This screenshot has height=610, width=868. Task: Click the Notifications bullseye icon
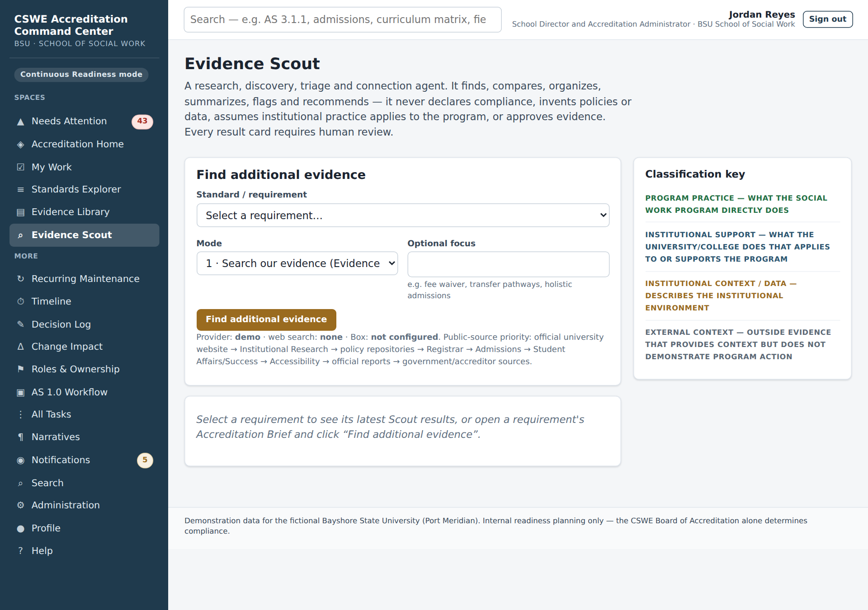pyautogui.click(x=20, y=460)
